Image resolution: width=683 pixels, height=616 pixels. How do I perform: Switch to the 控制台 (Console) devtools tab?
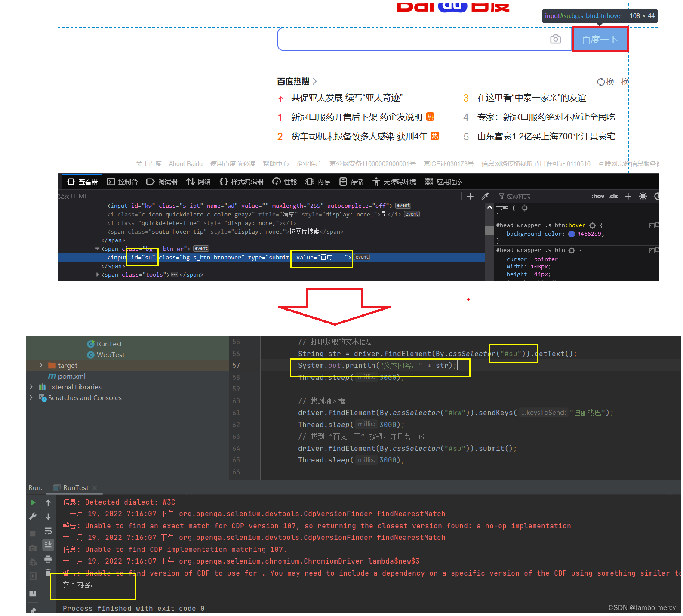tap(122, 182)
